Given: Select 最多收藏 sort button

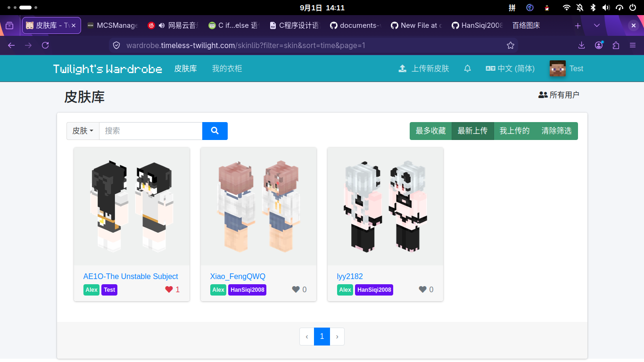Looking at the screenshot, I should click(430, 131).
